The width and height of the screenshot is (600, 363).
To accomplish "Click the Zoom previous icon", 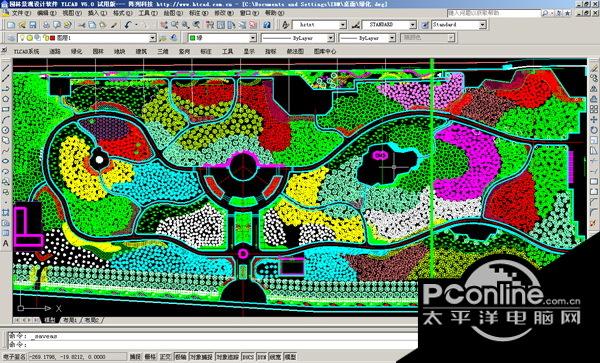I will (196, 25).
